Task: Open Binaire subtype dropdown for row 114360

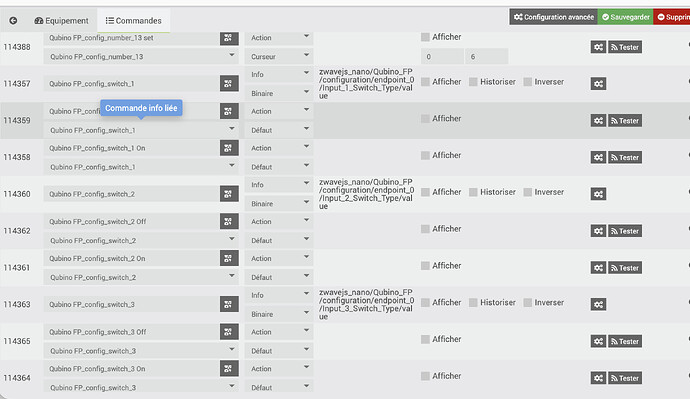Action: tap(279, 204)
